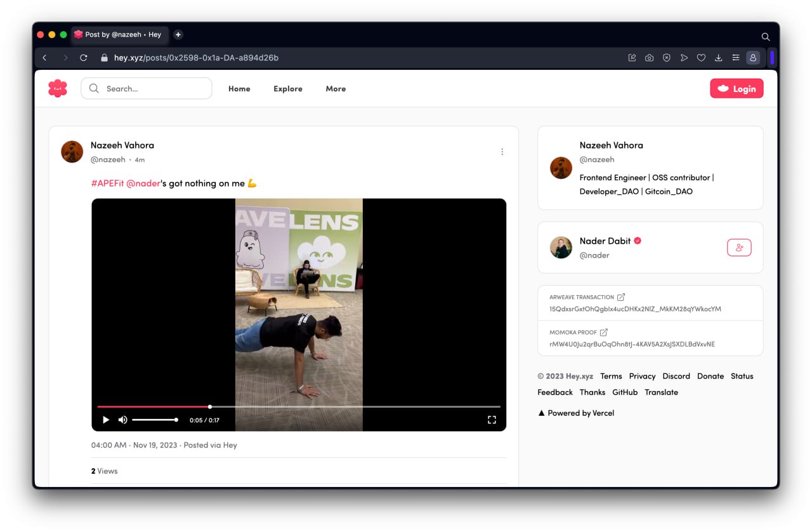Open Nazeeh Vahora's avatar on the post
The width and height of the screenshot is (812, 532).
[x=72, y=152]
